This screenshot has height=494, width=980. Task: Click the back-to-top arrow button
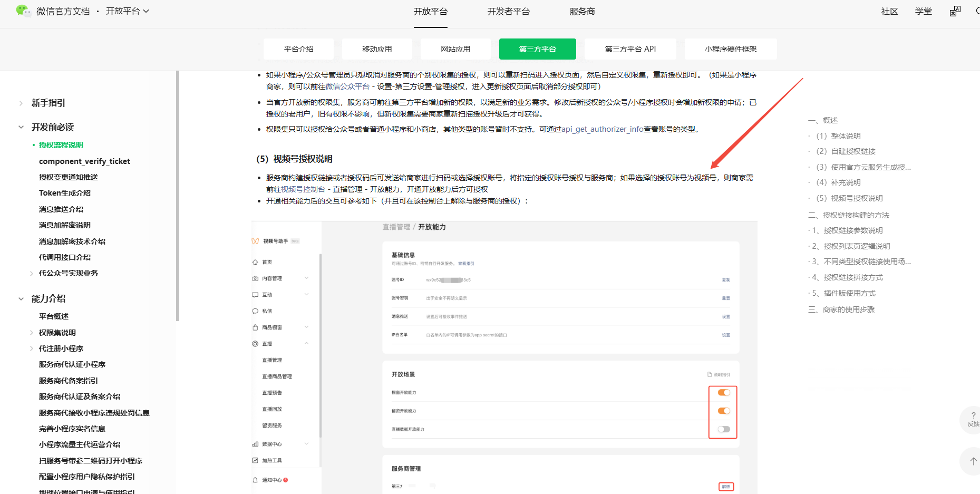coord(973,461)
